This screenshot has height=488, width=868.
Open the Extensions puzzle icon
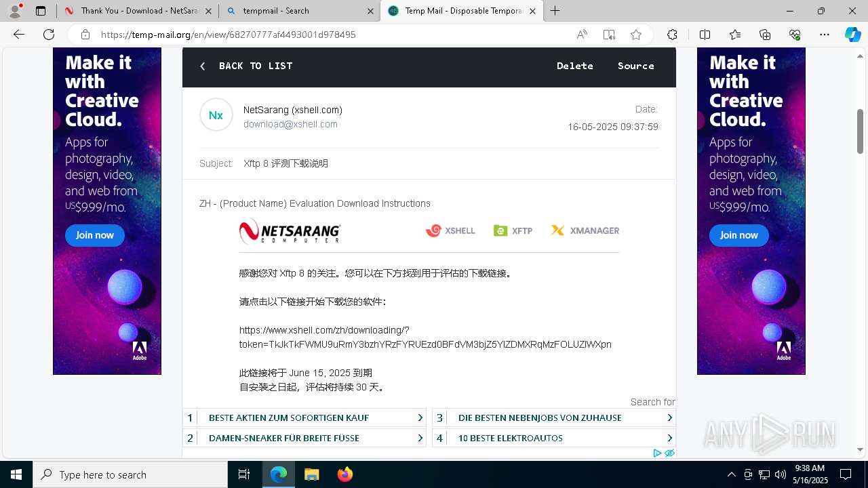click(672, 35)
